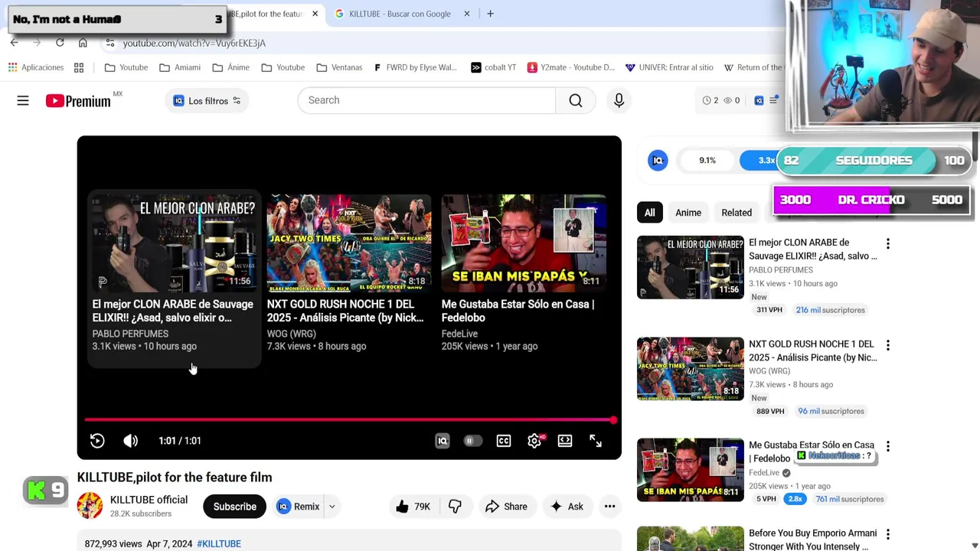Click the vidIQ icon in player controls

(x=443, y=441)
